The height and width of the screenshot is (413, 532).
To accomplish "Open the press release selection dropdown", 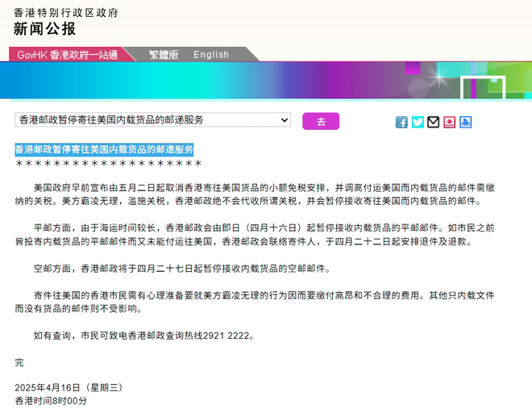I will click(x=152, y=120).
